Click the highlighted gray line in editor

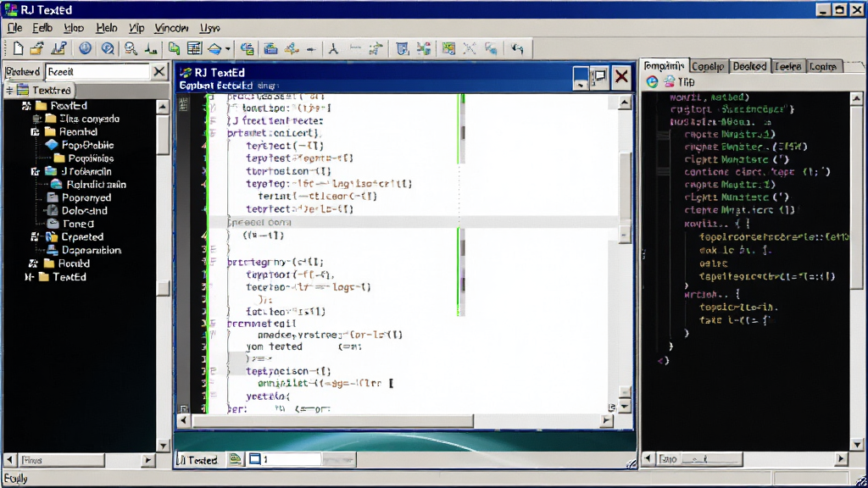coord(414,222)
